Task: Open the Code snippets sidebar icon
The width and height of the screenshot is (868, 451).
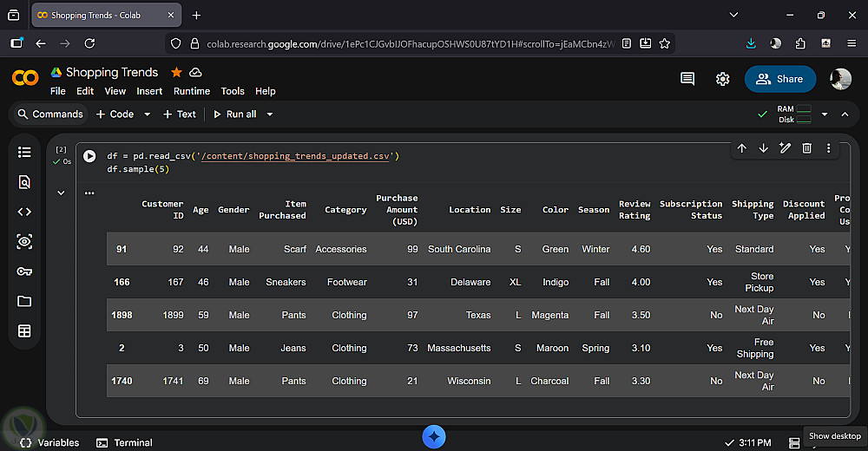Action: [x=24, y=212]
